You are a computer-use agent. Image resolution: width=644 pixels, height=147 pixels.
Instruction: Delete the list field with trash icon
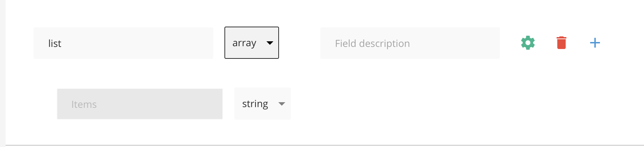[x=561, y=43]
